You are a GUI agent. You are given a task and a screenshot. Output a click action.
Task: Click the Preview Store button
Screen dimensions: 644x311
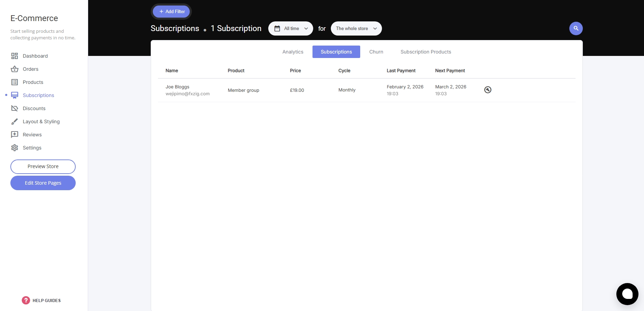click(x=43, y=166)
